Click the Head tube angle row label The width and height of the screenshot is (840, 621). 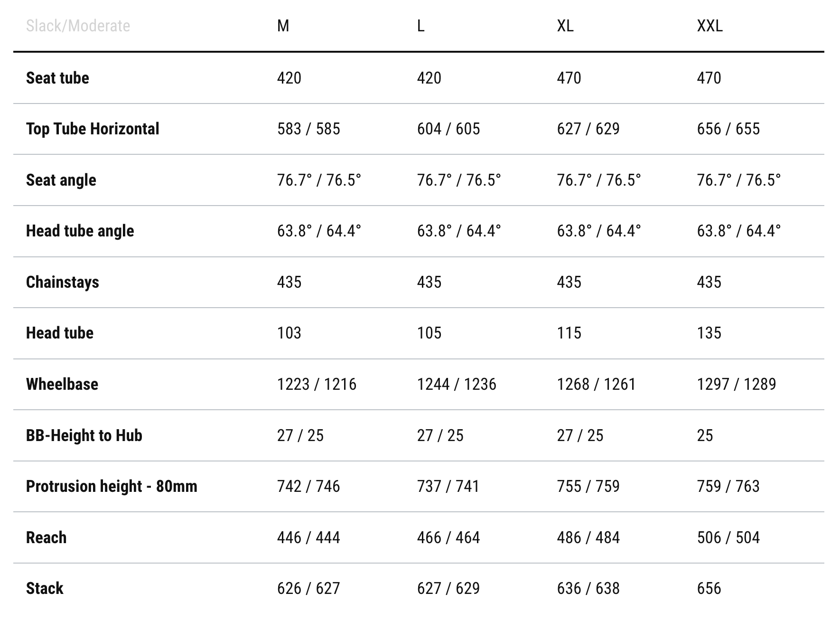click(80, 231)
